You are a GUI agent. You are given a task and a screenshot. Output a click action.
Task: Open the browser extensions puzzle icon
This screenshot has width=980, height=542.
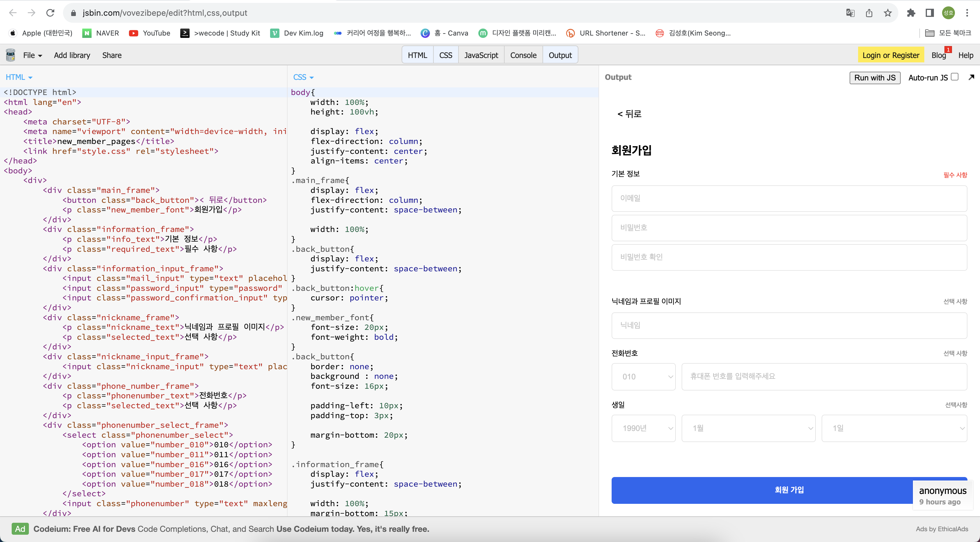click(911, 13)
